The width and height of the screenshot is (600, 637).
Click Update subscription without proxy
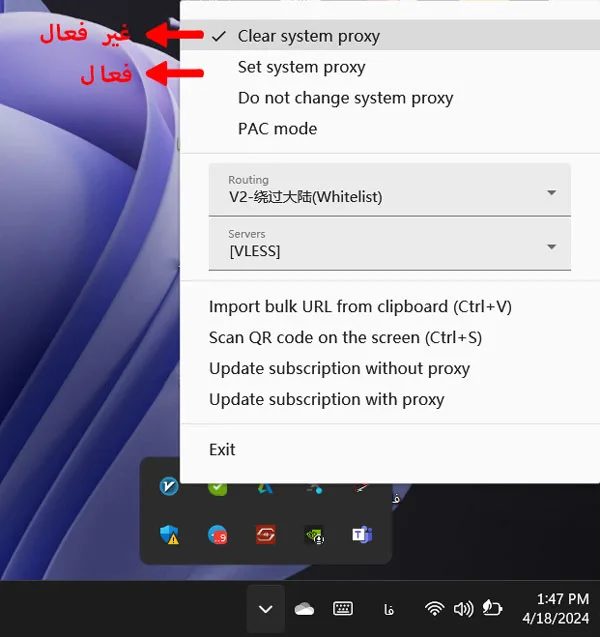pyautogui.click(x=339, y=369)
